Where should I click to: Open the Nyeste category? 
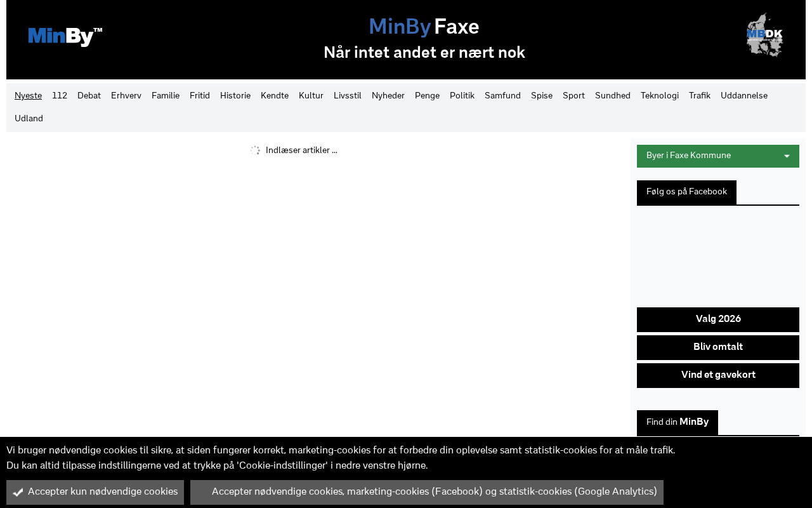click(x=28, y=96)
